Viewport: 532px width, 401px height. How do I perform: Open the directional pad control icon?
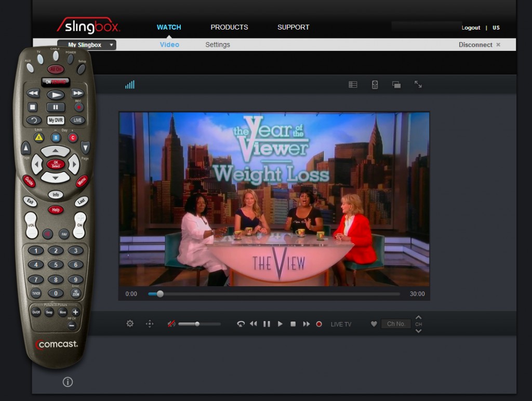tap(150, 324)
